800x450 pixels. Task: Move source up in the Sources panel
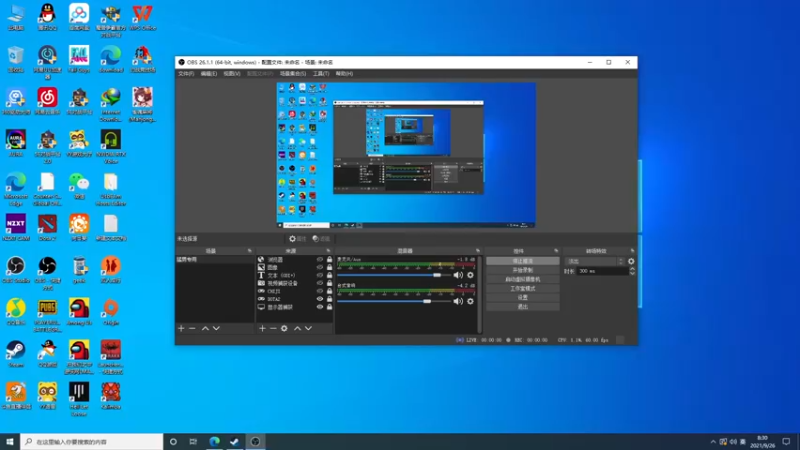[297, 329]
